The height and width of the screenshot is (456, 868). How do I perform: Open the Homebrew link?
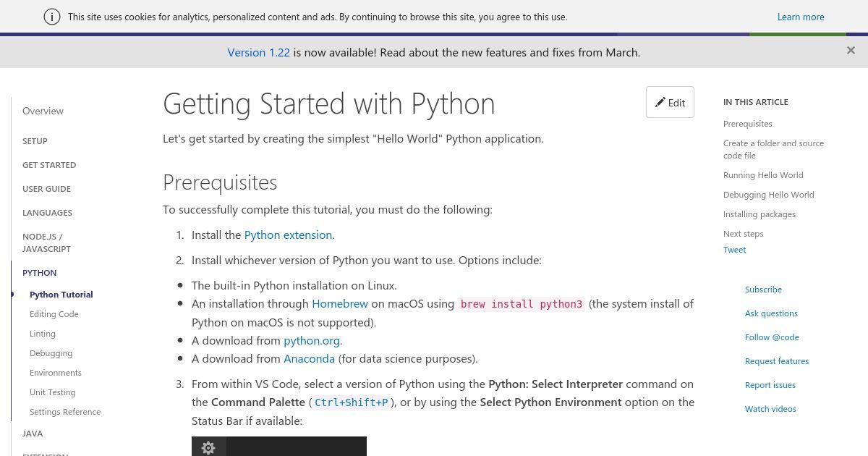340,303
